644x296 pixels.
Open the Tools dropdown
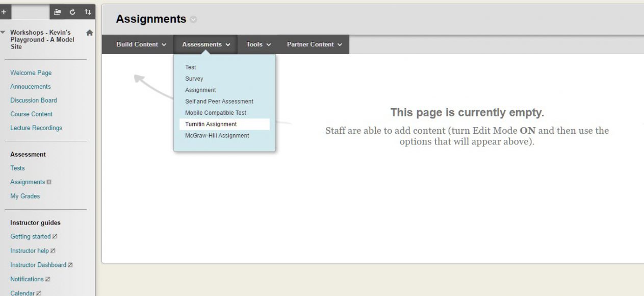tap(259, 44)
